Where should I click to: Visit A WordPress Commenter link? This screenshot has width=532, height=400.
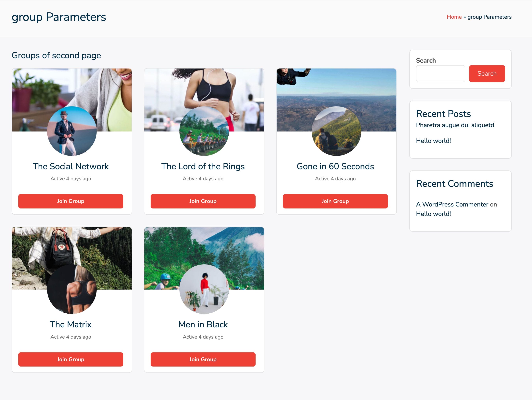(x=452, y=204)
